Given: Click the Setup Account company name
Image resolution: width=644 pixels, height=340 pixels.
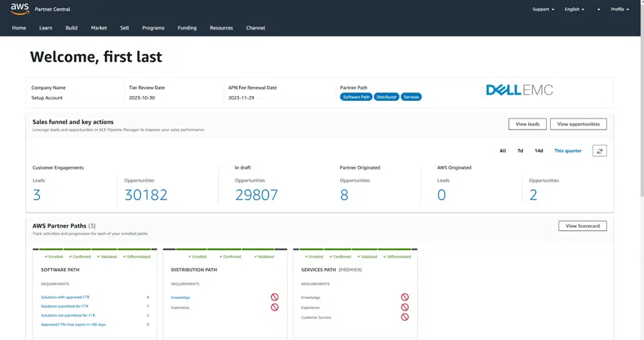Looking at the screenshot, I should [x=47, y=98].
